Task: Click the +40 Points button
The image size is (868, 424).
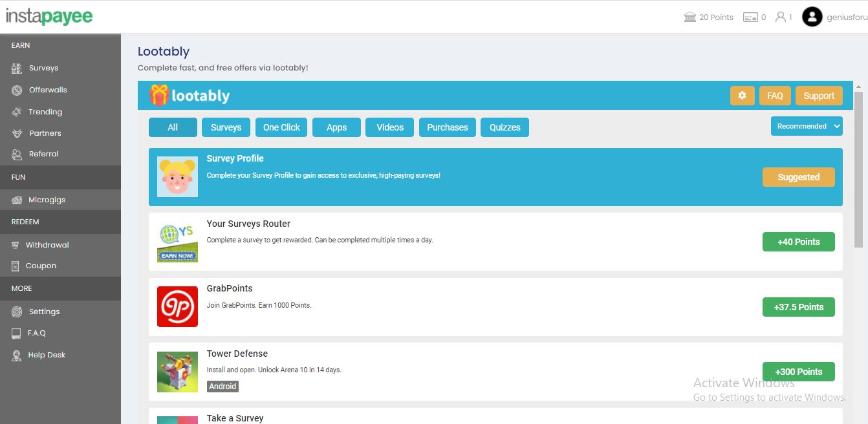Action: (x=799, y=242)
